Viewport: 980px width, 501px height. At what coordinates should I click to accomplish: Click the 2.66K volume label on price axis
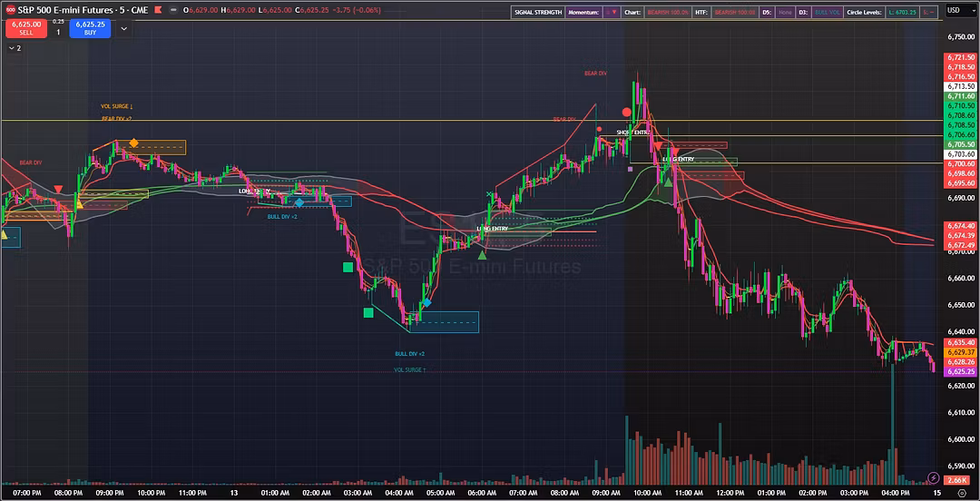(x=958, y=478)
